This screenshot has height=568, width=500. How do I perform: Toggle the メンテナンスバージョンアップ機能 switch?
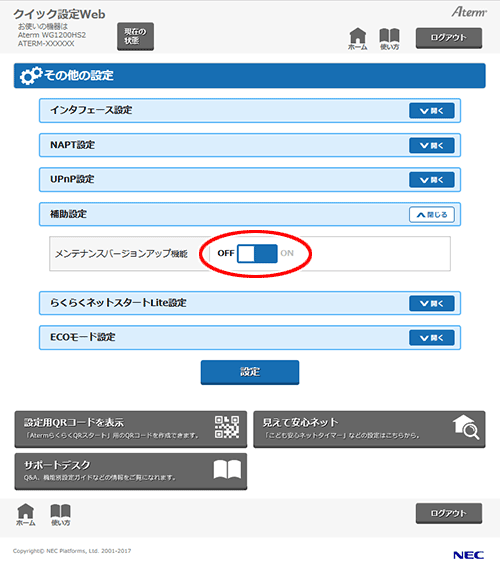coord(257,253)
